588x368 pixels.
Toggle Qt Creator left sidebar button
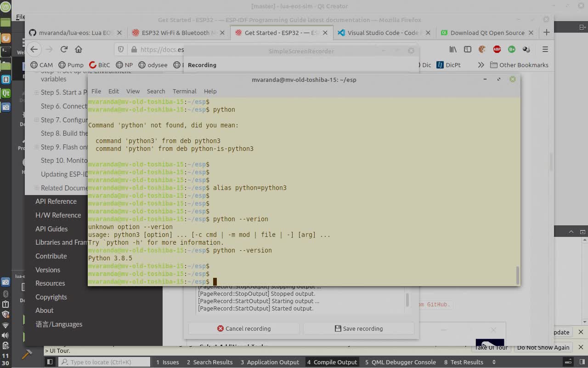point(50,362)
